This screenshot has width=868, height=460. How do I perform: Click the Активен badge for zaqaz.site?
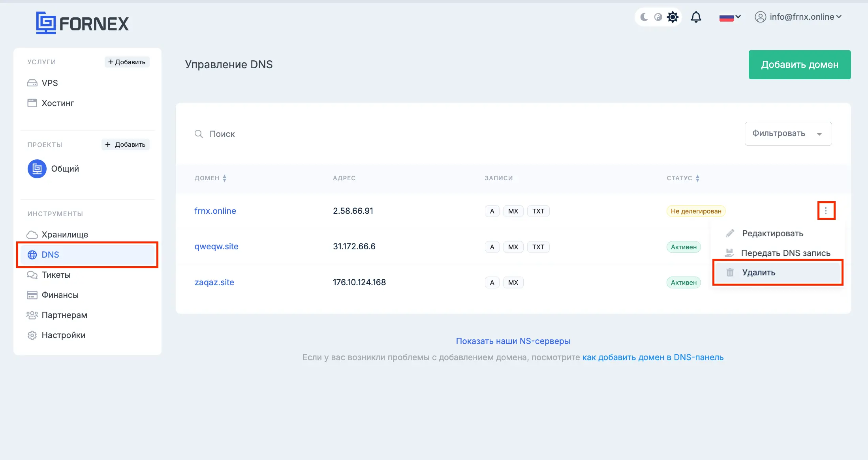click(x=684, y=282)
